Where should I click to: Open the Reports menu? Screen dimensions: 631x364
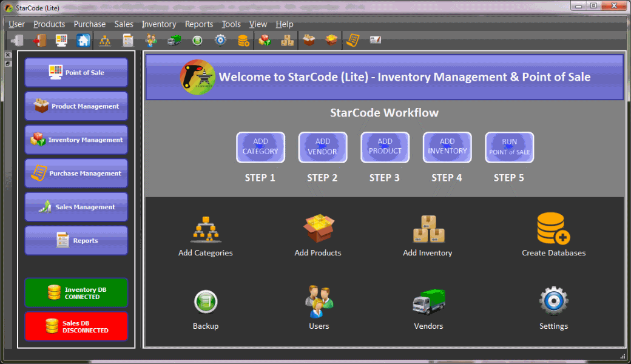[199, 24]
